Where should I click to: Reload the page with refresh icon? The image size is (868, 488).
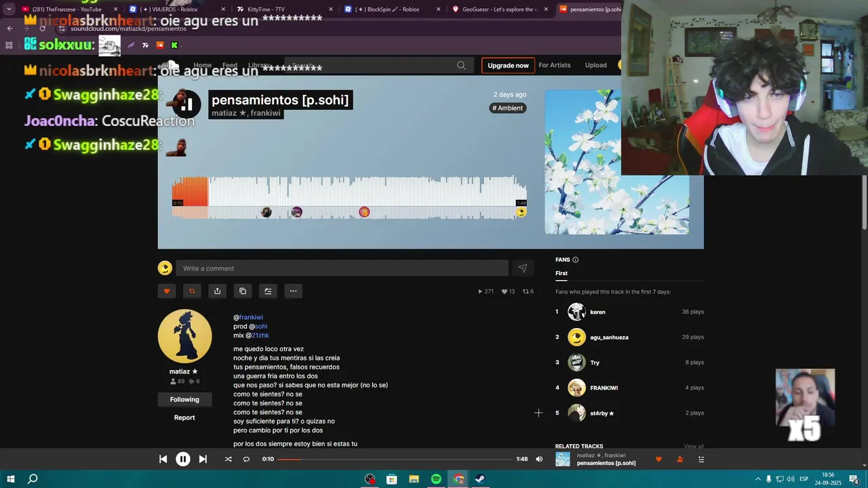click(42, 28)
